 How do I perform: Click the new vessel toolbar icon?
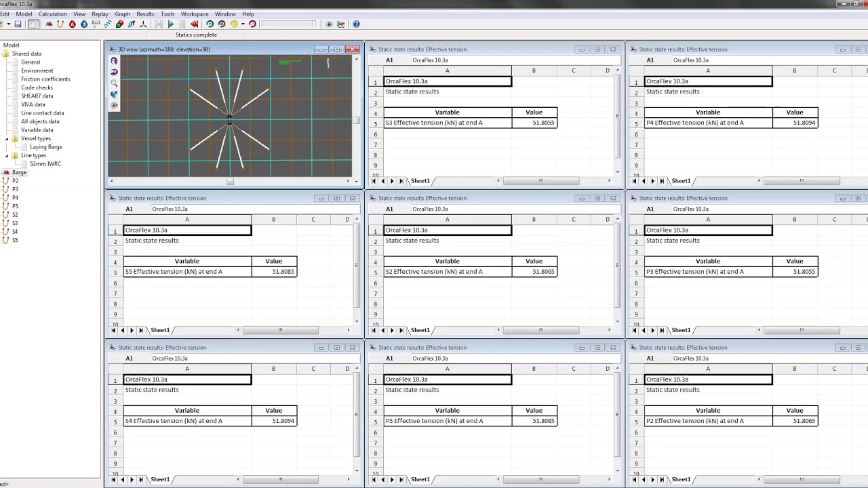(49, 24)
